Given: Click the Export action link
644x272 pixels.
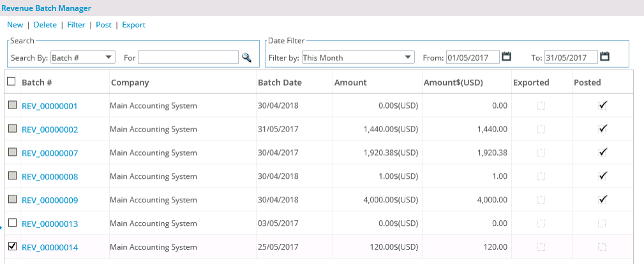Looking at the screenshot, I should [x=134, y=25].
